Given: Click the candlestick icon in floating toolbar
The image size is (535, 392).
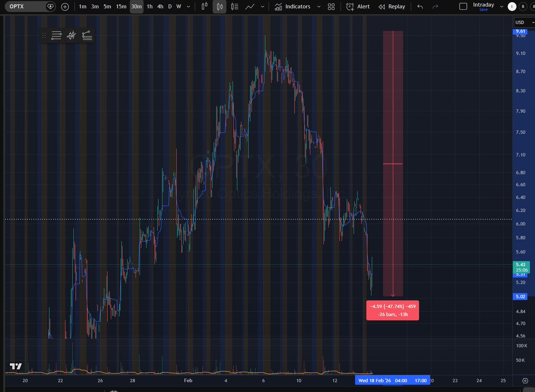Looking at the screenshot, I should (71, 36).
